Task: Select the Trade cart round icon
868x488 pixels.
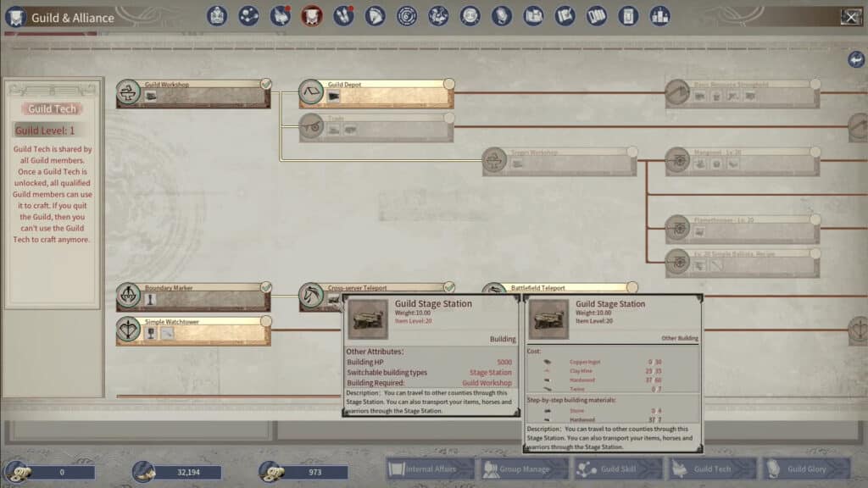Action: point(311,126)
